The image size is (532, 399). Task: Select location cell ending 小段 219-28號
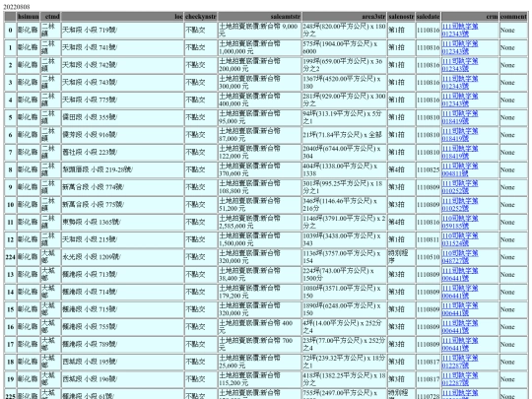[122, 170]
